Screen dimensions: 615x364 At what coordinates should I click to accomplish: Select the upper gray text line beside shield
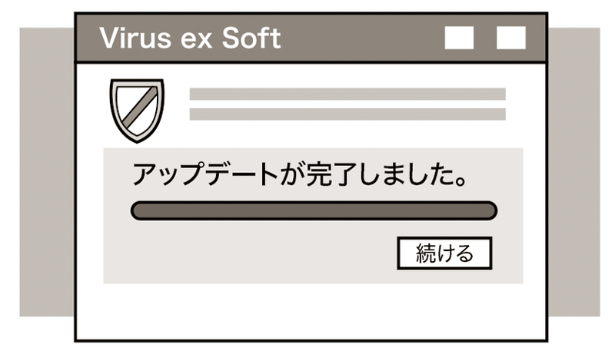[347, 94]
